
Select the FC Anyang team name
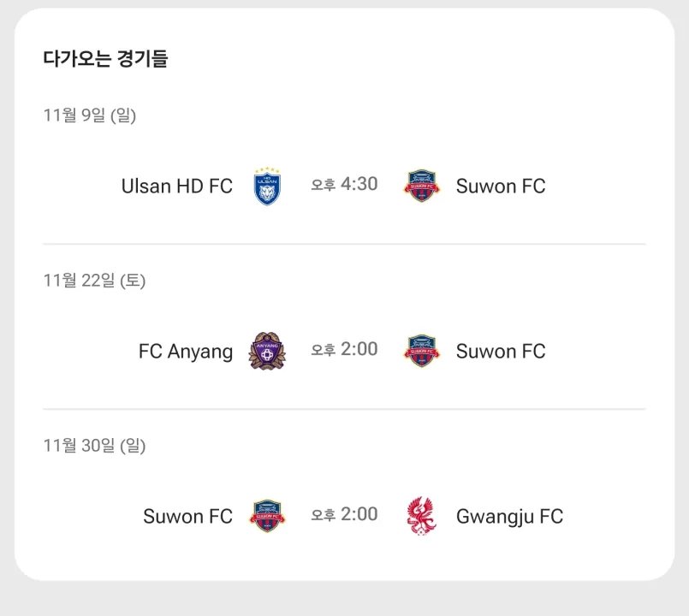point(186,352)
